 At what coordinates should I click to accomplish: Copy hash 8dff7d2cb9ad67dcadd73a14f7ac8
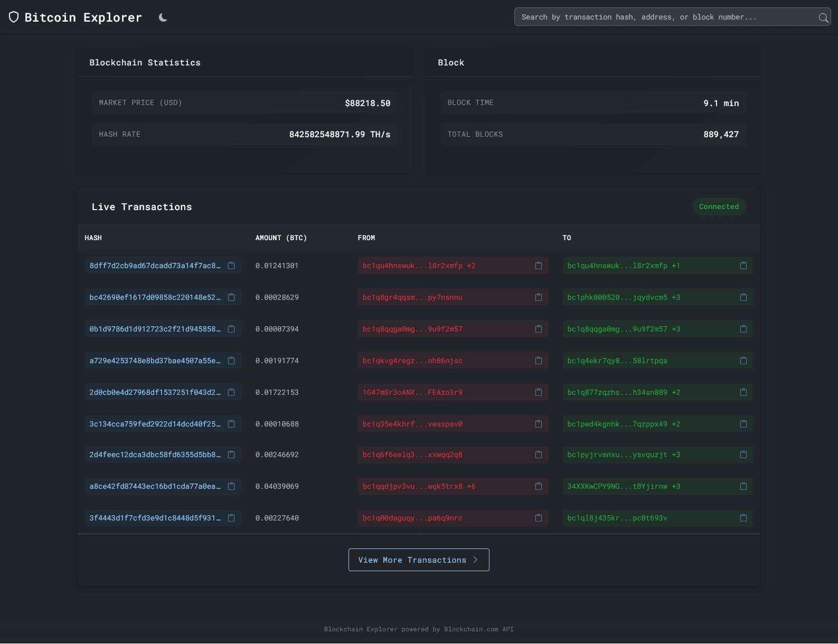231,266
